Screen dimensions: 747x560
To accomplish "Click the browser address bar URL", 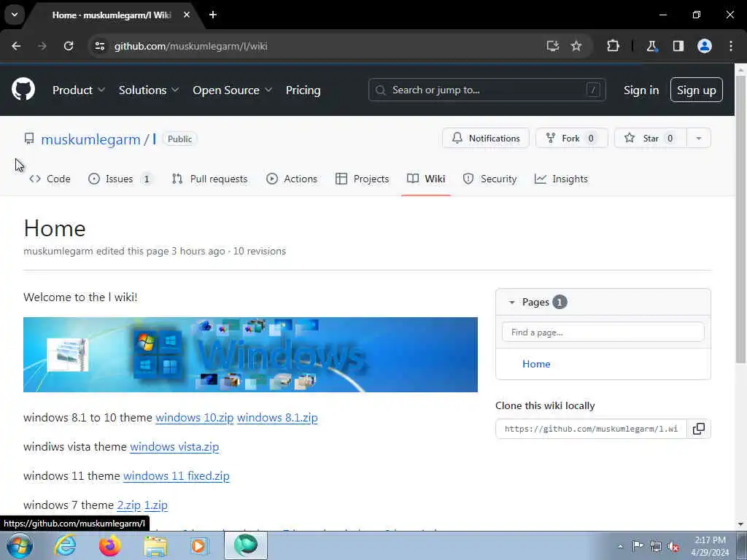I will click(190, 46).
